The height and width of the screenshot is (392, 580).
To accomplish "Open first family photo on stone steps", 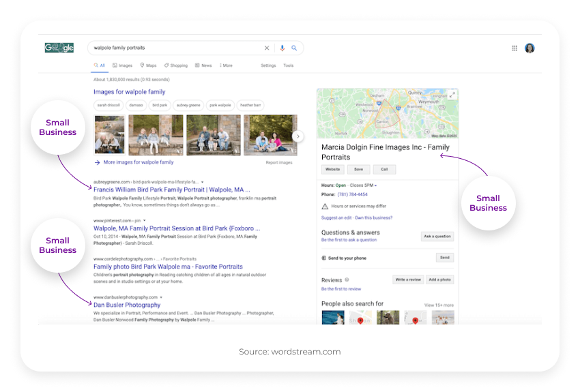I will [x=109, y=135].
